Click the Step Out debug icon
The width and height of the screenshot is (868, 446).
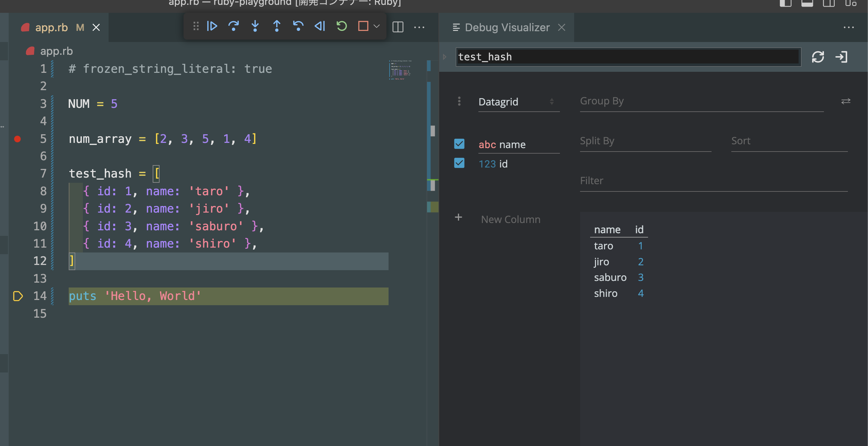pyautogui.click(x=276, y=26)
